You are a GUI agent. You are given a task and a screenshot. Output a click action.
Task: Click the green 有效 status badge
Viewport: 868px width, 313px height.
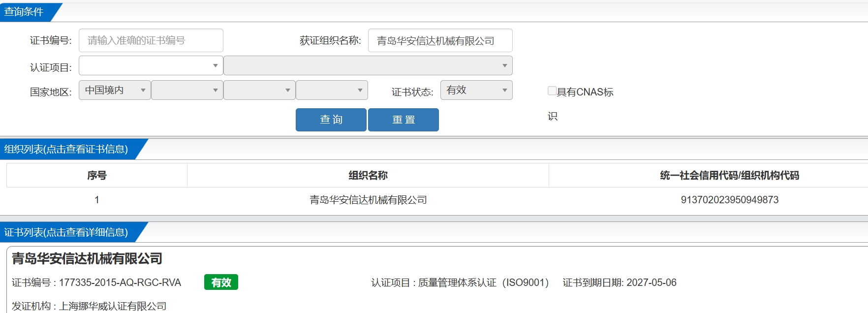(x=221, y=282)
